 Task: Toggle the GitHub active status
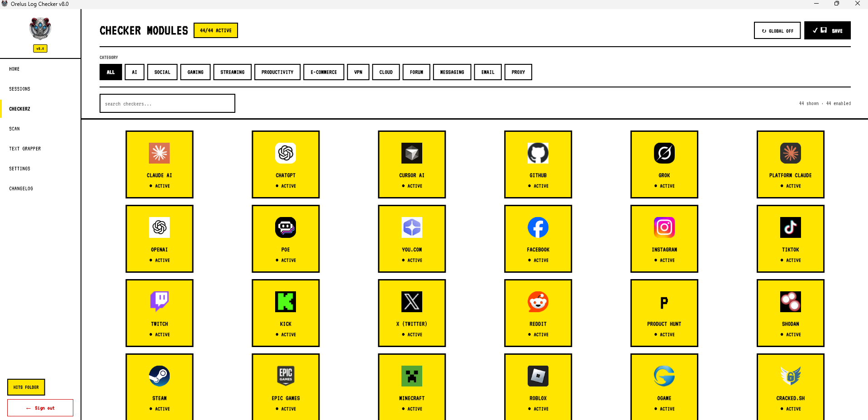[538, 186]
